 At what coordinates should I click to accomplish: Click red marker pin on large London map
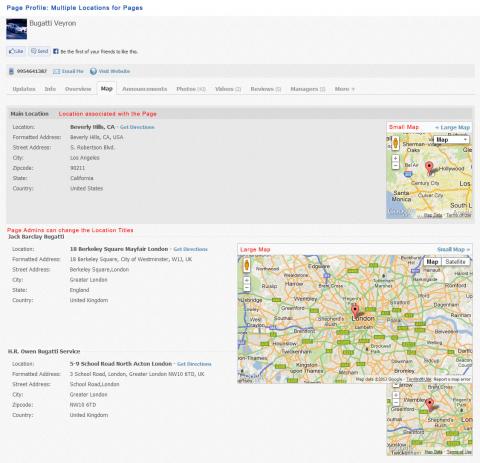pyautogui.click(x=355, y=310)
